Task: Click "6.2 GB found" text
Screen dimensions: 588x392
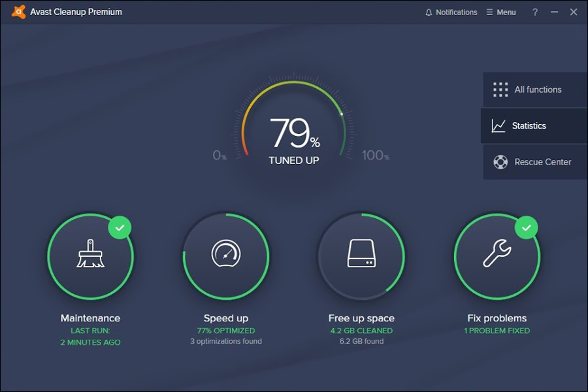Action: coord(361,341)
